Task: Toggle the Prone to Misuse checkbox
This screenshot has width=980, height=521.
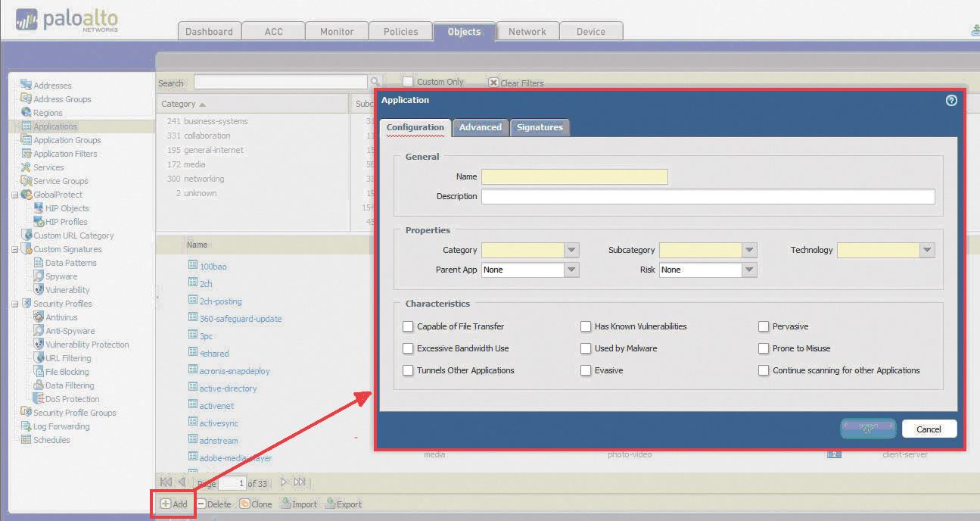Action: [764, 348]
